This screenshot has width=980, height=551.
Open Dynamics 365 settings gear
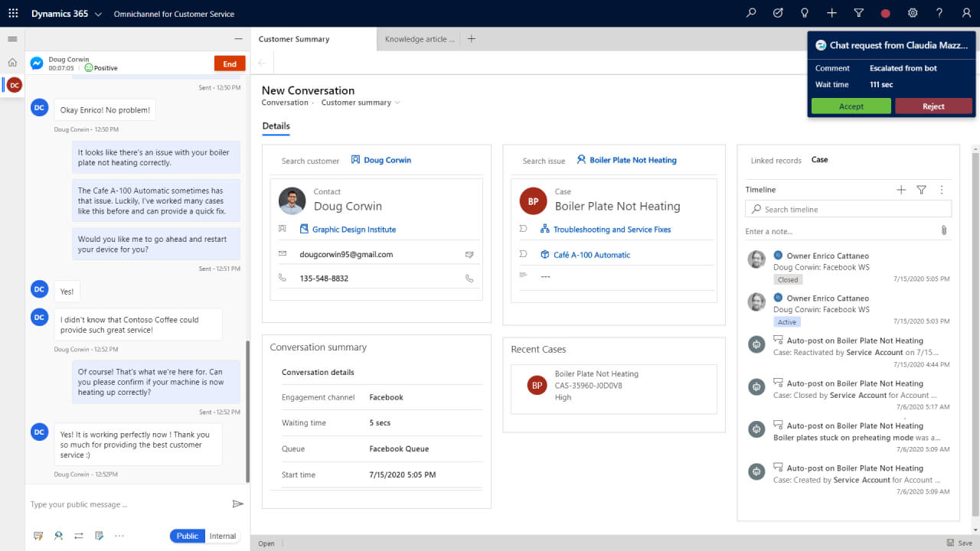pos(912,13)
